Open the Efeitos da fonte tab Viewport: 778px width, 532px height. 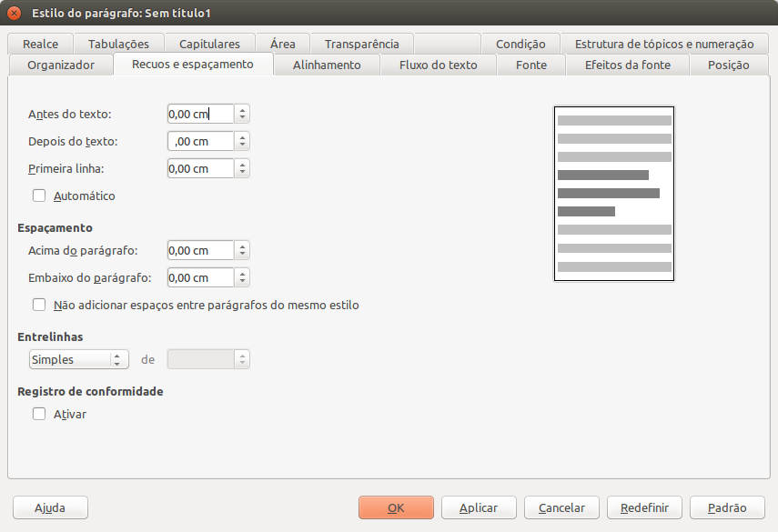pos(628,65)
